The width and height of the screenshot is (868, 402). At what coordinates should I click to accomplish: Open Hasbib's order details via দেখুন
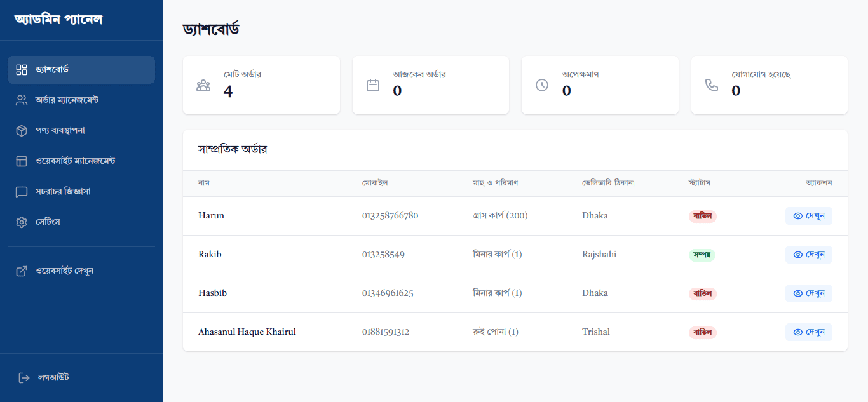(x=808, y=293)
